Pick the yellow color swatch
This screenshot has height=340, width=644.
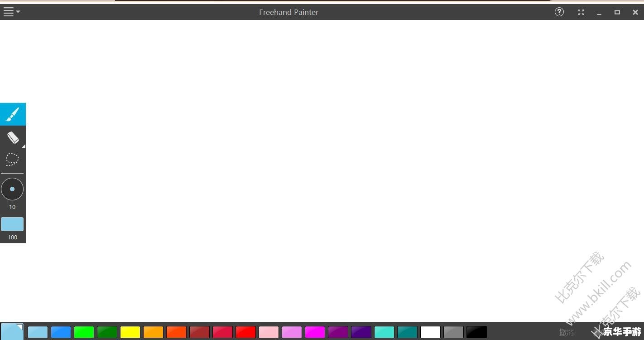pyautogui.click(x=130, y=332)
